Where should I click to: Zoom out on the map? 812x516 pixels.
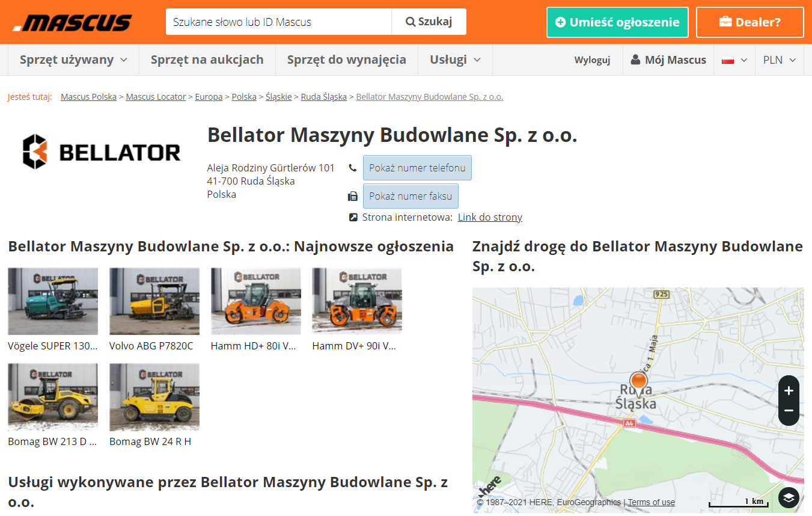pos(789,411)
